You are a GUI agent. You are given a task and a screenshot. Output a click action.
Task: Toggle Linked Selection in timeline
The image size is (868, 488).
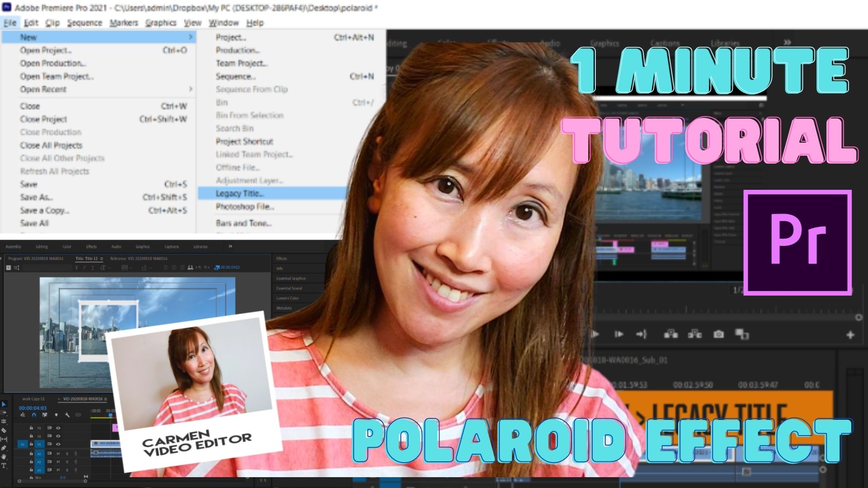[x=45, y=415]
